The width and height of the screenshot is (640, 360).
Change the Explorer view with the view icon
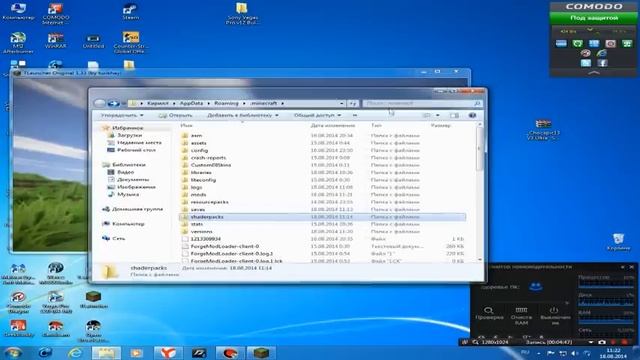click(427, 116)
